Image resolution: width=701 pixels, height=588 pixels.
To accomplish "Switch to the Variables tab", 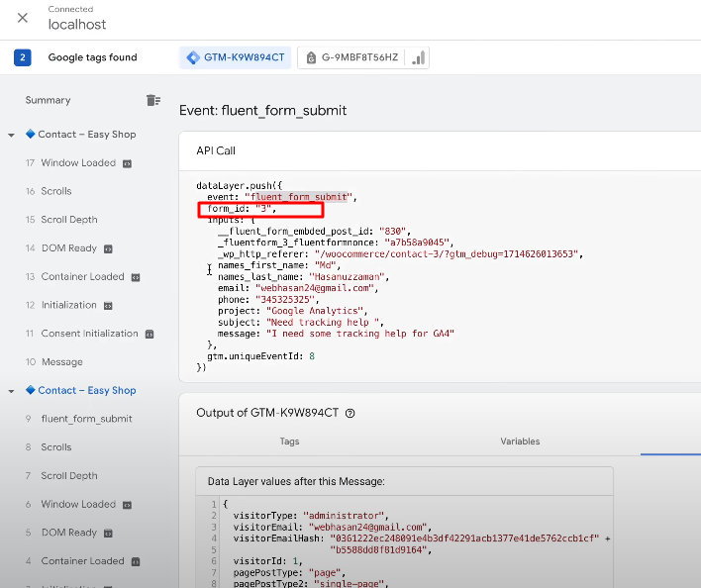I will [520, 441].
